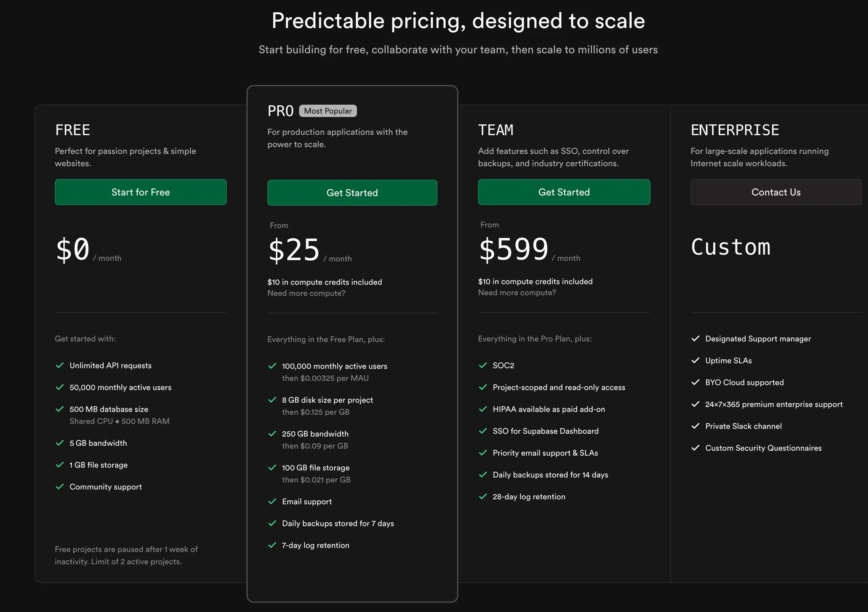Click the checkmark beside 28-day log retention
Image resolution: width=868 pixels, height=612 pixels.
483,496
